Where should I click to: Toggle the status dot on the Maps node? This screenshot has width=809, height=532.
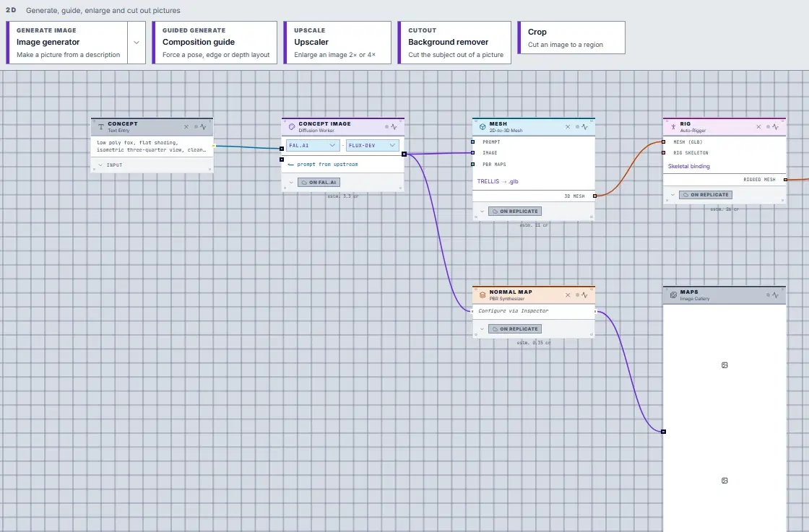pos(769,295)
